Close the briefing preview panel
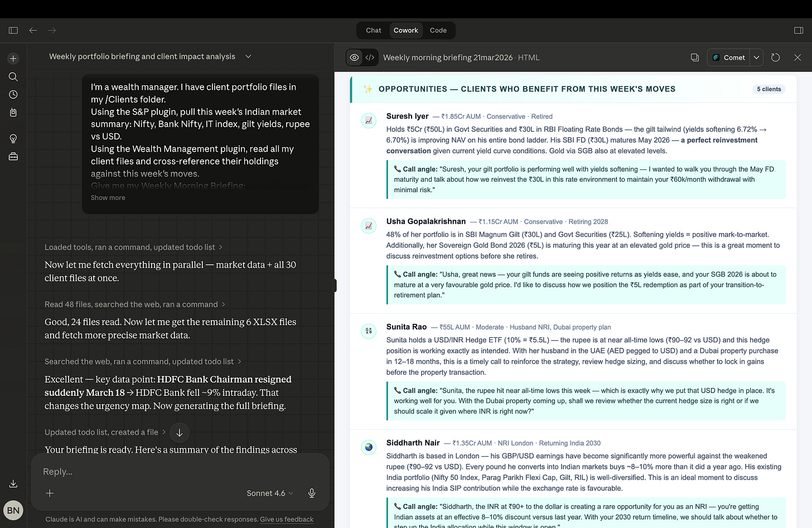This screenshot has height=528, width=812. [x=797, y=57]
